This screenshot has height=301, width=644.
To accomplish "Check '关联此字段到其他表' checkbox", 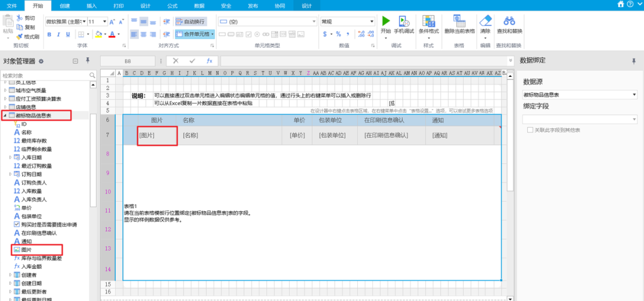I will 530,129.
